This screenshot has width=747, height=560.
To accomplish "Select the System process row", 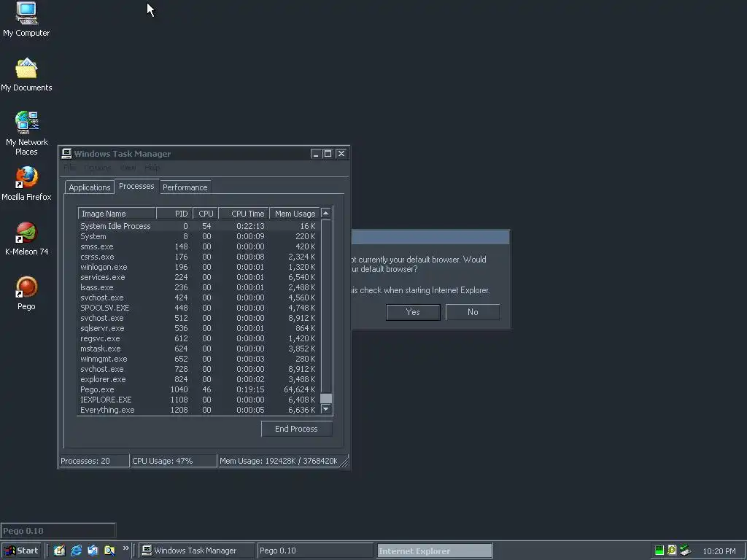I will point(198,236).
